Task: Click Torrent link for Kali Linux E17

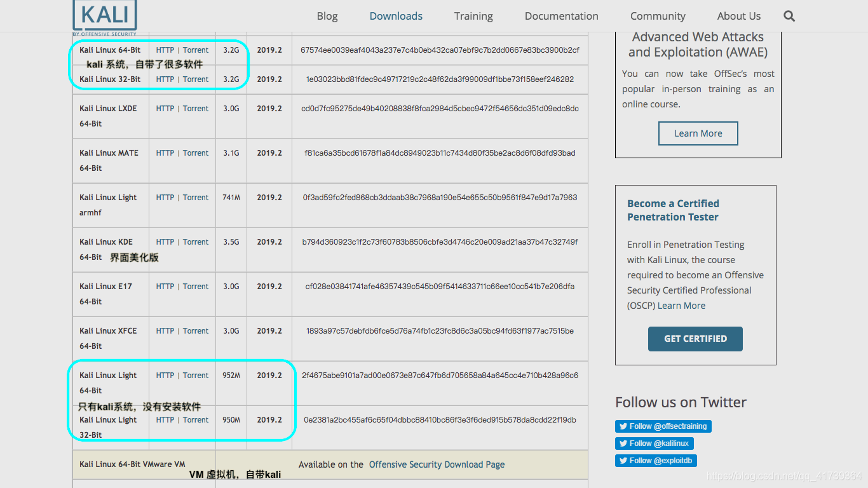Action: (196, 287)
